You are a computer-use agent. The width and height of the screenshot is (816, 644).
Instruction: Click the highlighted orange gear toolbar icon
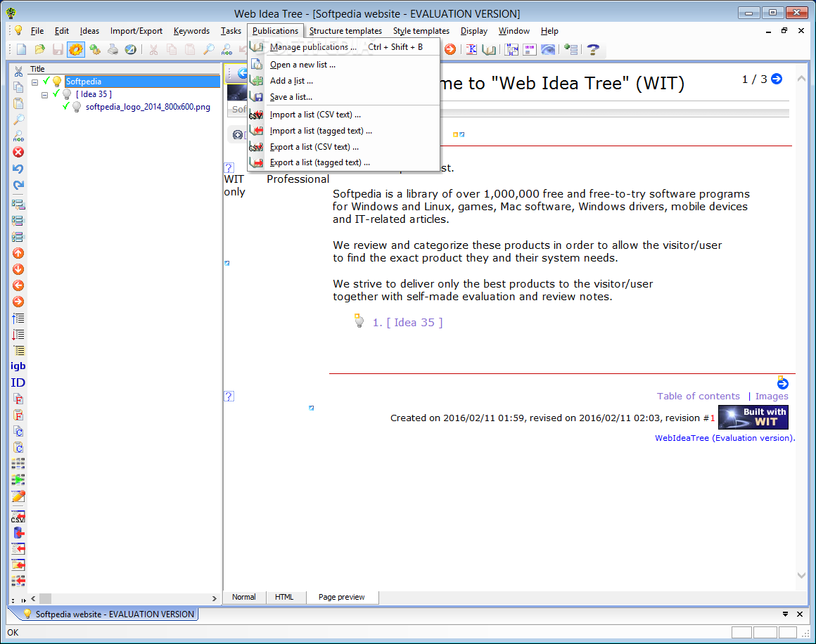pos(76,49)
